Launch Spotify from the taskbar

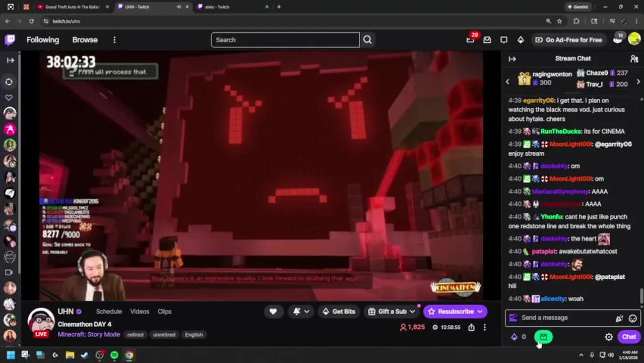click(x=114, y=355)
